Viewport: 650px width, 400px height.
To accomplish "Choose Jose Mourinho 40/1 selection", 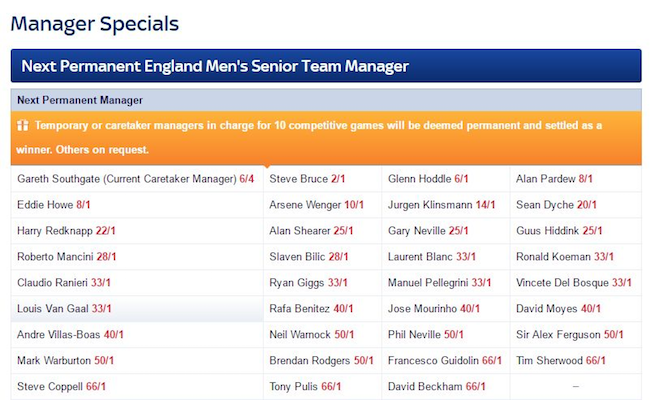I will pos(446,308).
